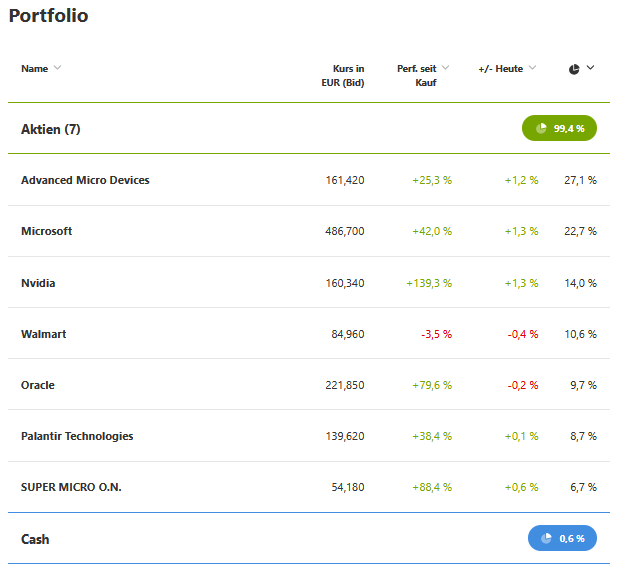
Task: Click the Aktien (7) section heading
Action: point(51,129)
